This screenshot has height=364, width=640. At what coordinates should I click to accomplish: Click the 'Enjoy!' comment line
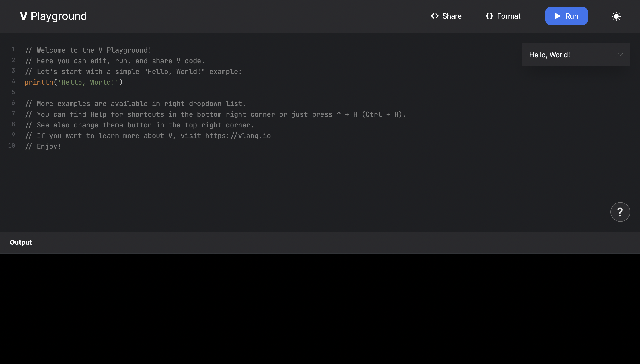pyautogui.click(x=49, y=146)
